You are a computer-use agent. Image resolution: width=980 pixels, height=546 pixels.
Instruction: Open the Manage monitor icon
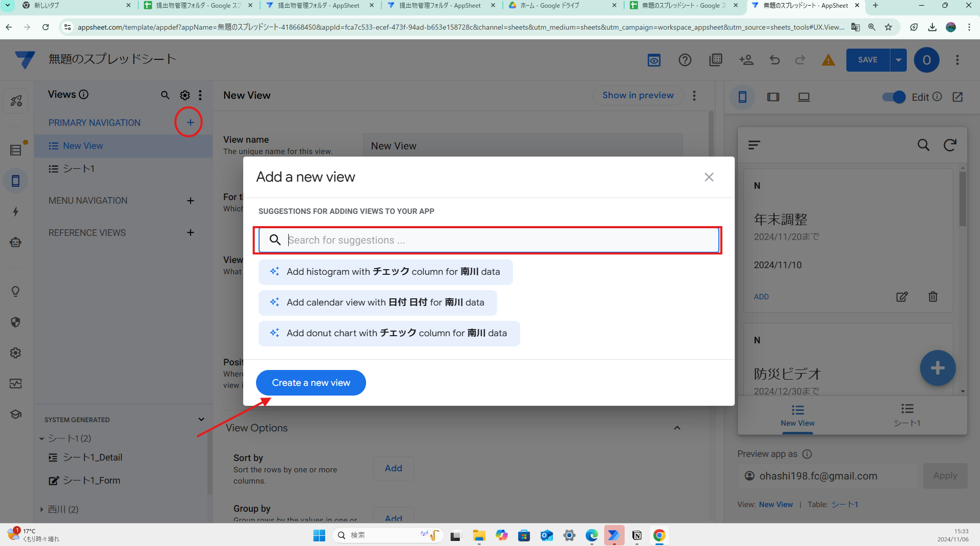click(16, 383)
